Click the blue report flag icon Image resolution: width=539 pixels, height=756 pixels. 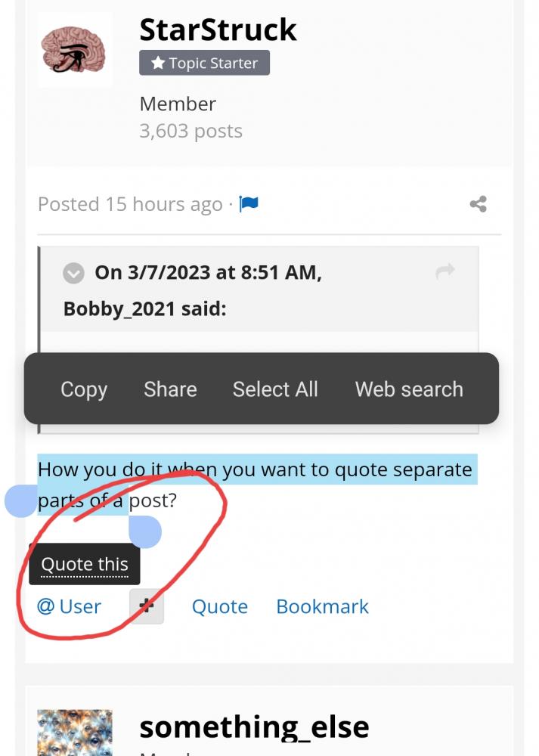tap(249, 204)
